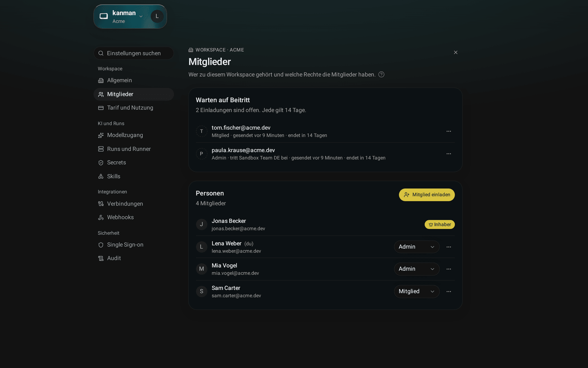This screenshot has height=368, width=588.
Task: Go to Tarif und Nutzung
Action: (134, 108)
